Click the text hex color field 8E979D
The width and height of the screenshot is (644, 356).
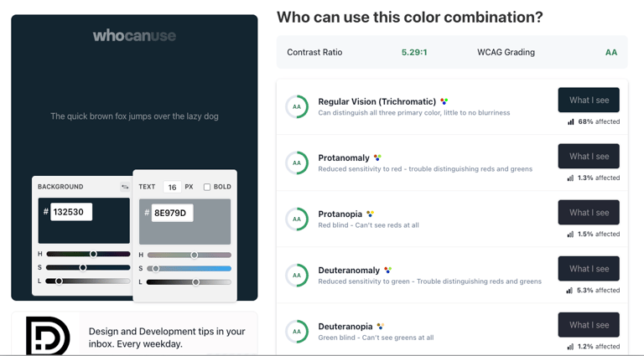(x=172, y=213)
